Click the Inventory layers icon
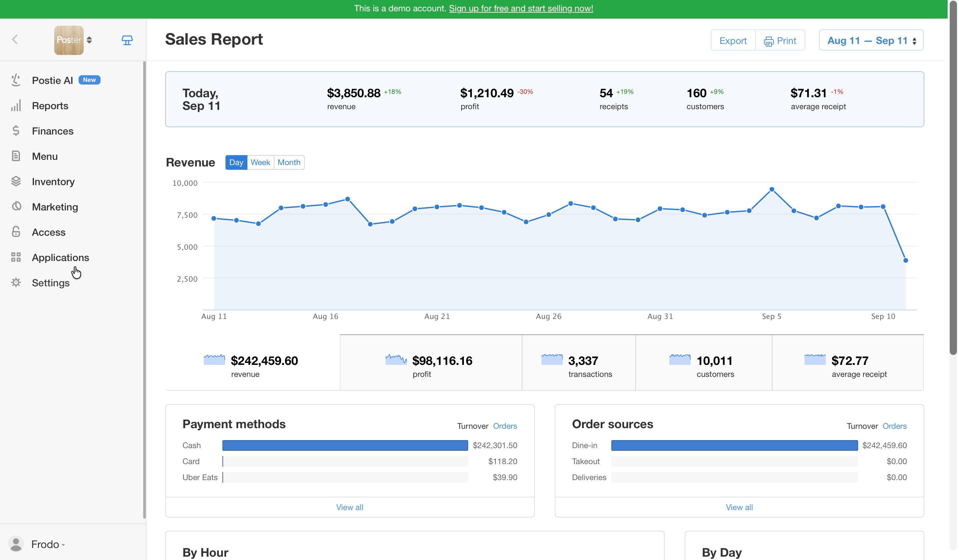 (x=16, y=181)
